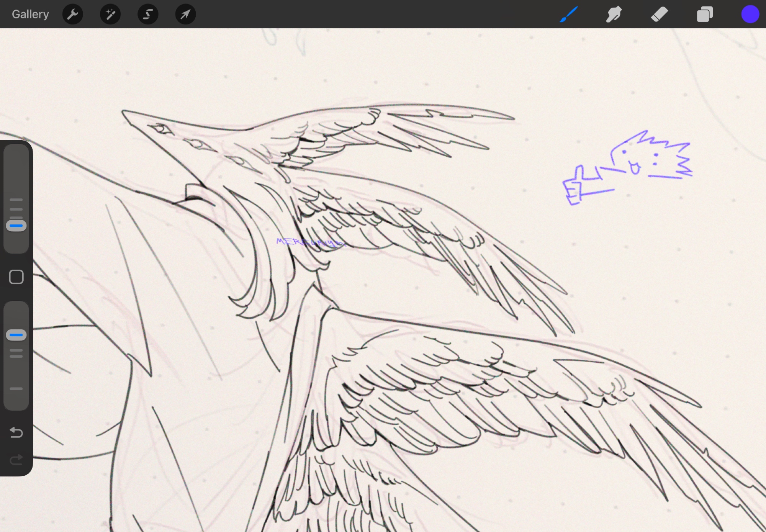Activate the Selection tool
The width and height of the screenshot is (766, 532).
[148, 14]
